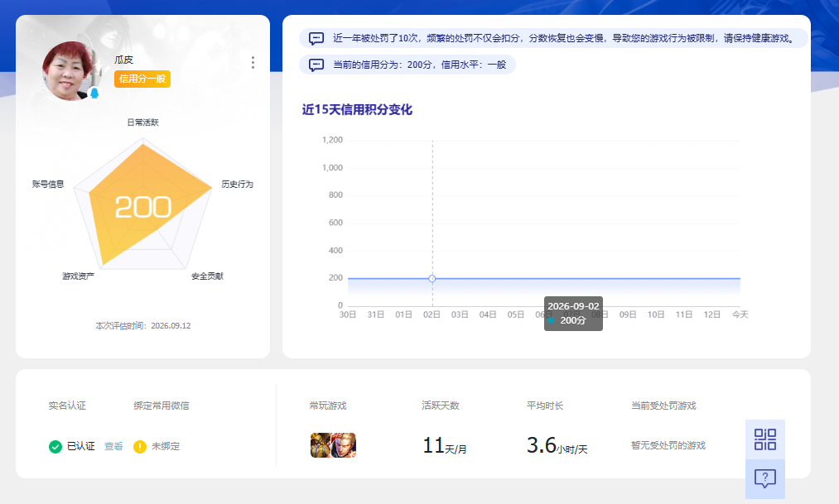Screen dimensions: 839x504
Task: Click the 常玩游戏 label
Action: coord(328,406)
